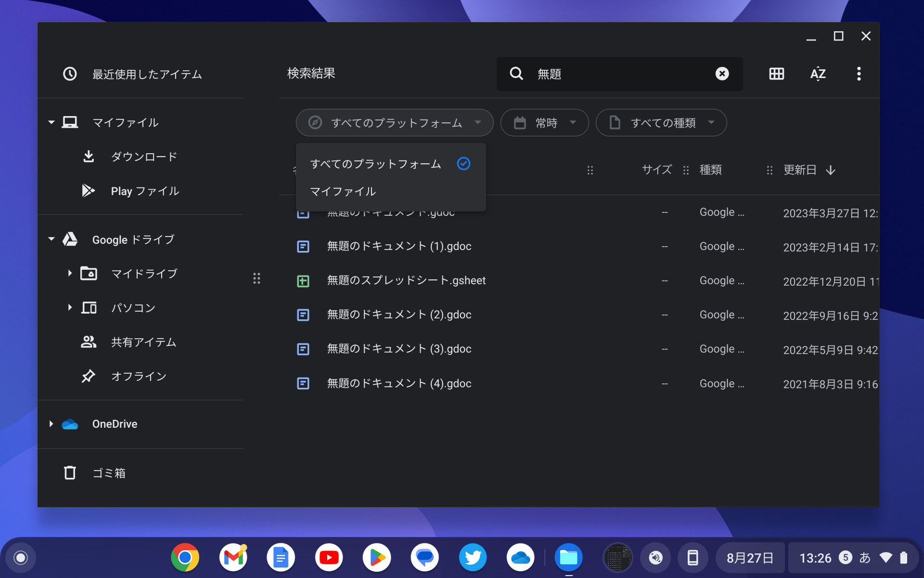Collapse the Google ドライブ tree
The width and height of the screenshot is (924, 578).
51,239
